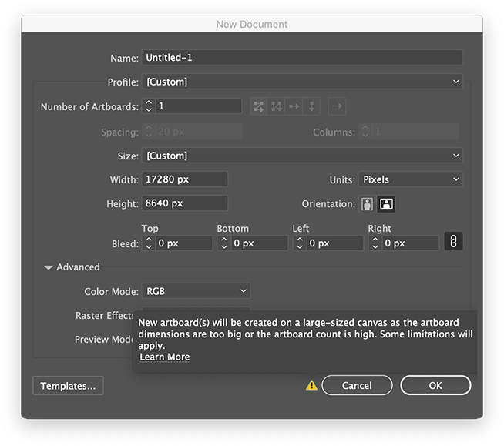Click the Top bleed stepper arrows
The width and height of the screenshot is (504, 446).
(149, 243)
